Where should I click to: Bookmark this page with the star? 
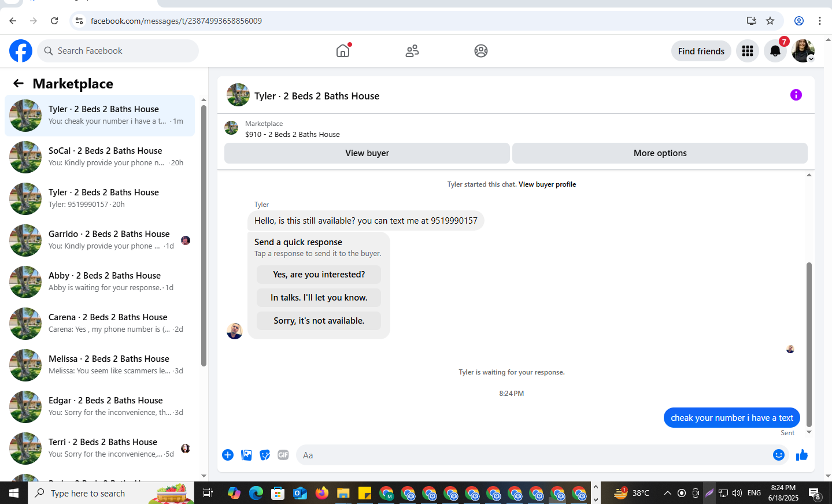770,21
